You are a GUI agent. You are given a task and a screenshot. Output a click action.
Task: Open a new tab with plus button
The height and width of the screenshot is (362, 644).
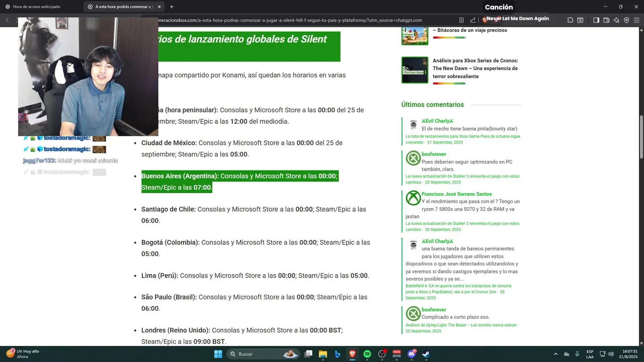[172, 7]
